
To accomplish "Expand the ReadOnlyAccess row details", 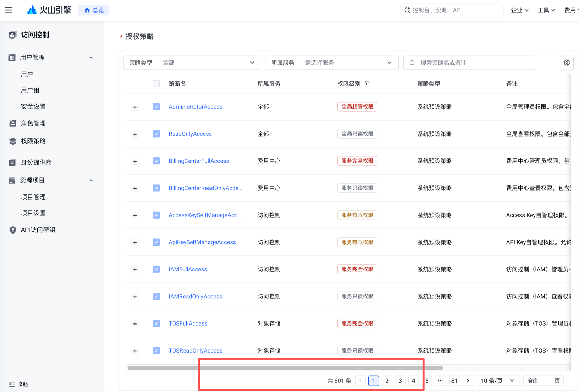I will tap(135, 134).
